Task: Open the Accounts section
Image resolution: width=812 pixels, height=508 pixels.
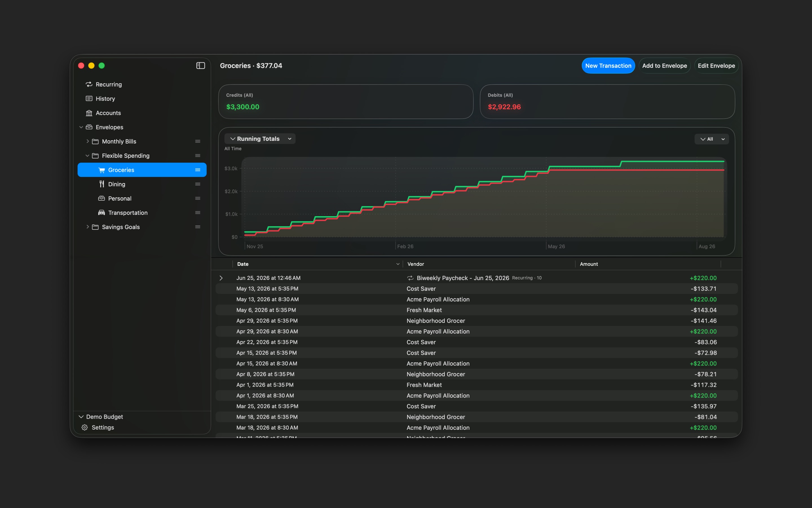Action: click(x=142, y=113)
